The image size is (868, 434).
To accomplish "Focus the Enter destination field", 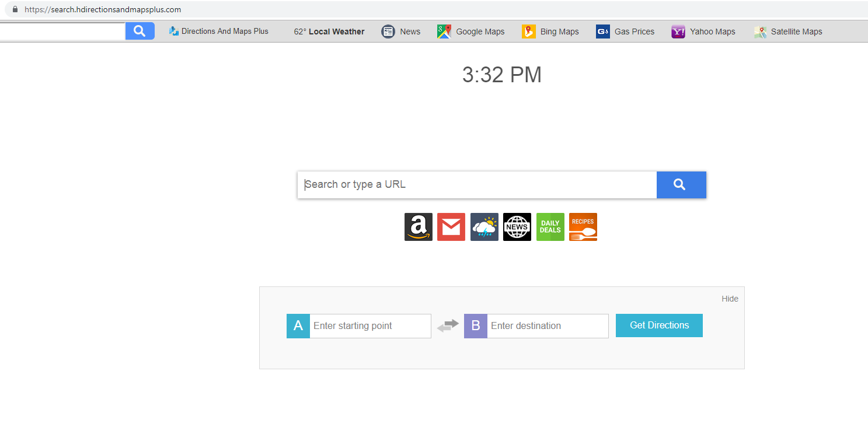I will pyautogui.click(x=548, y=326).
